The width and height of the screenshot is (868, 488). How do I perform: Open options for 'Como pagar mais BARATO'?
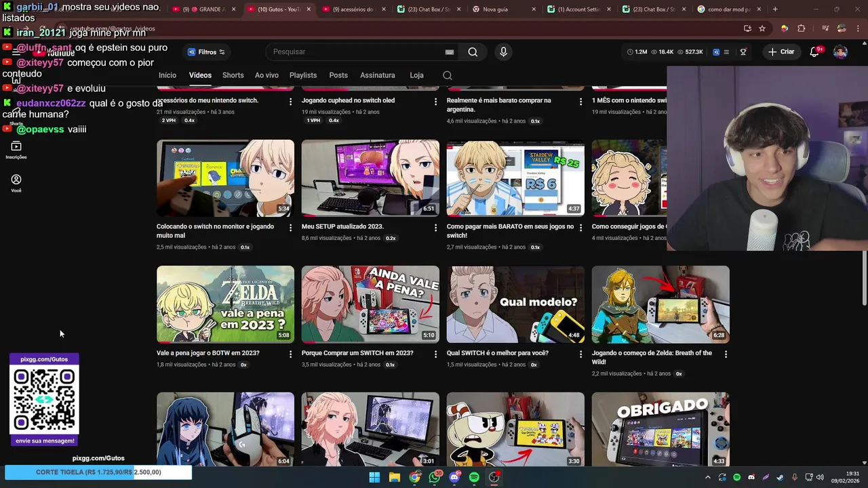580,228
